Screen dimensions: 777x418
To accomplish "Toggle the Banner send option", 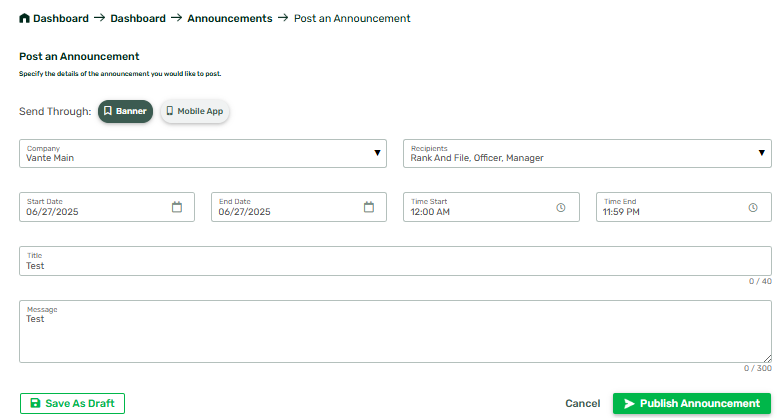I will click(125, 111).
